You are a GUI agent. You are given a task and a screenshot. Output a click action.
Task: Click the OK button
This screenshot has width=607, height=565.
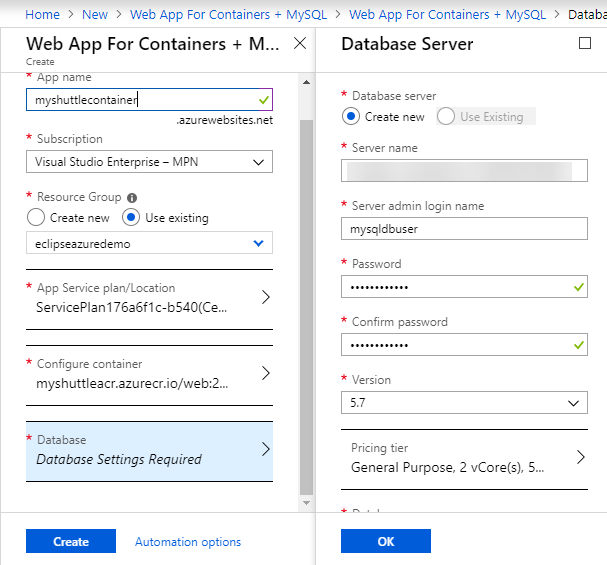[x=386, y=541]
